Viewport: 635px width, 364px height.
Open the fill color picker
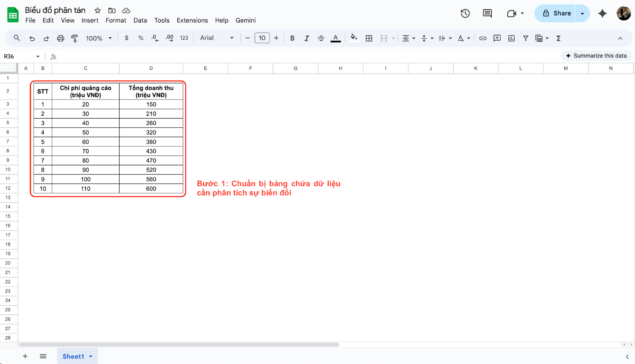point(353,38)
